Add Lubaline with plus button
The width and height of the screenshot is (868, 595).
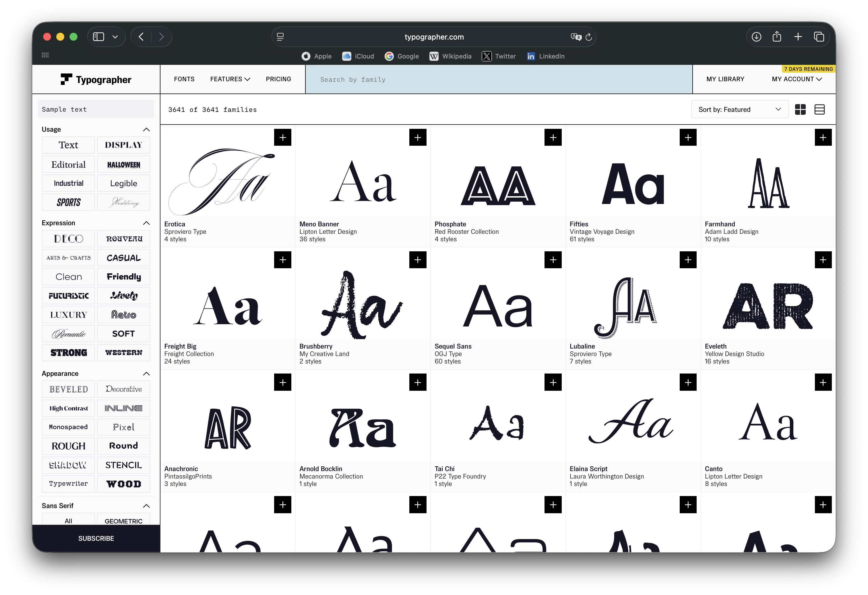pyautogui.click(x=688, y=260)
